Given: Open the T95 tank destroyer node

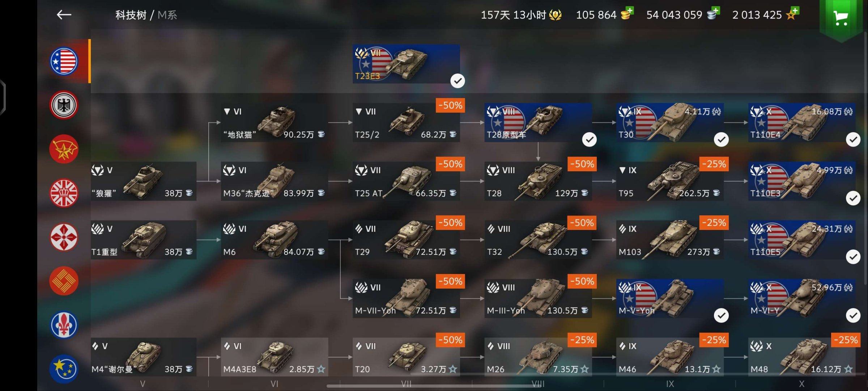Looking at the screenshot, I should 670,181.
